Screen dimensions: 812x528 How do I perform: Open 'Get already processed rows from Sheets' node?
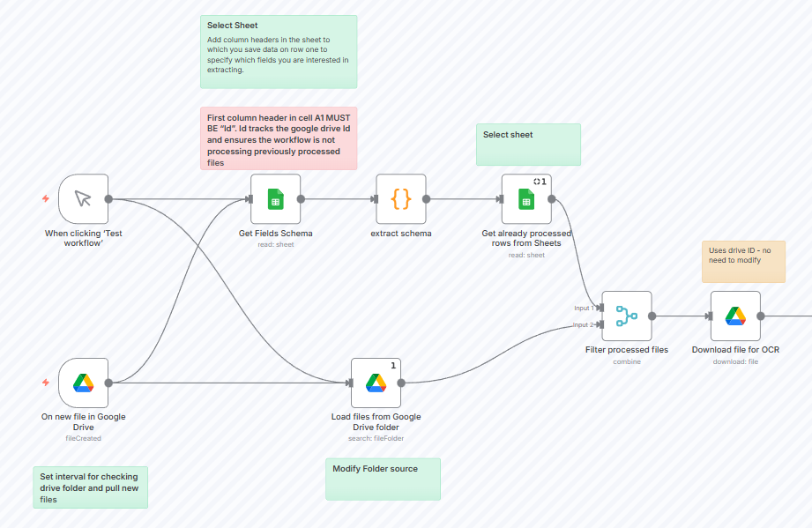pos(526,199)
